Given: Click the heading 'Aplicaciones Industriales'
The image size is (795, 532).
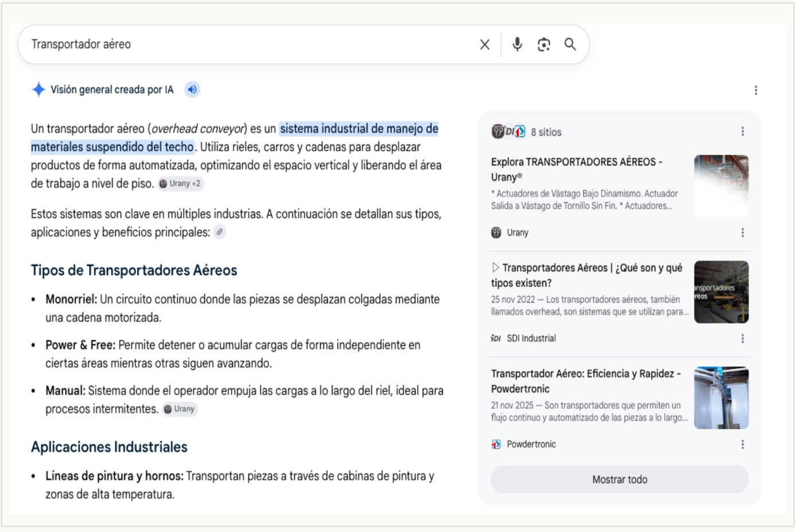Looking at the screenshot, I should coord(109,447).
